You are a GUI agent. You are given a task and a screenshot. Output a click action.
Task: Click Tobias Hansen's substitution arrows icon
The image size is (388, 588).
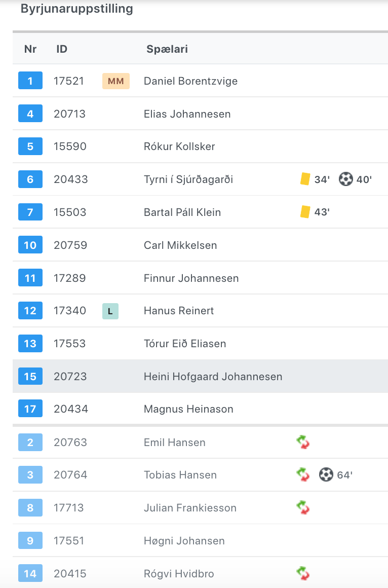303,475
